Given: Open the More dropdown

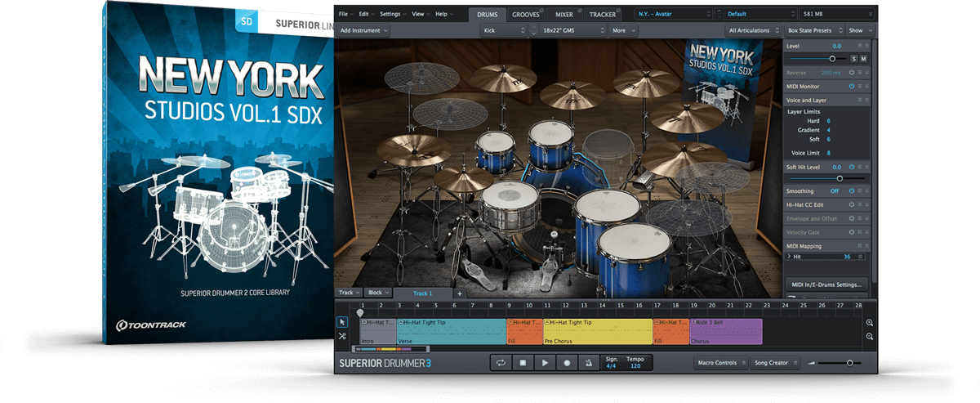Looking at the screenshot, I should point(623,30).
